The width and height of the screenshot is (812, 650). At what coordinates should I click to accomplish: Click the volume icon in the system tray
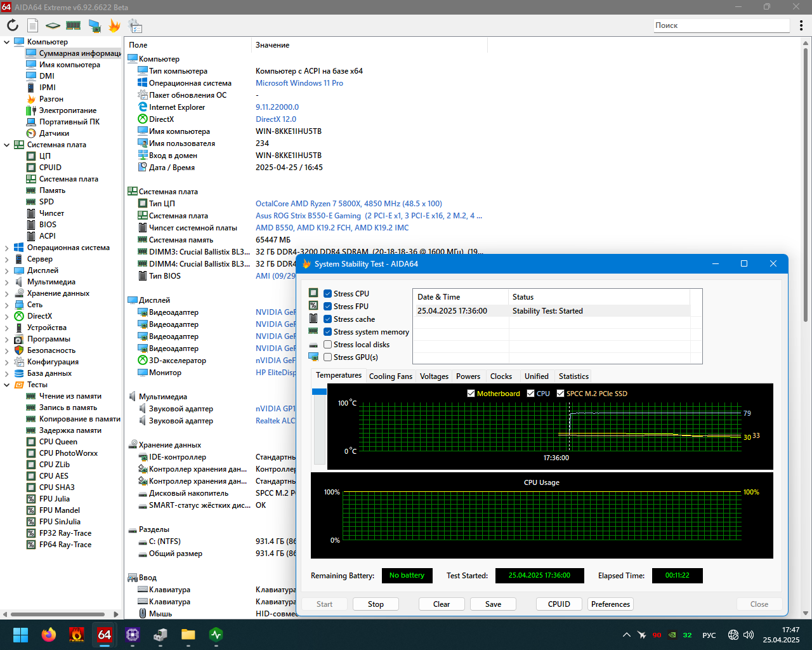[x=749, y=635]
